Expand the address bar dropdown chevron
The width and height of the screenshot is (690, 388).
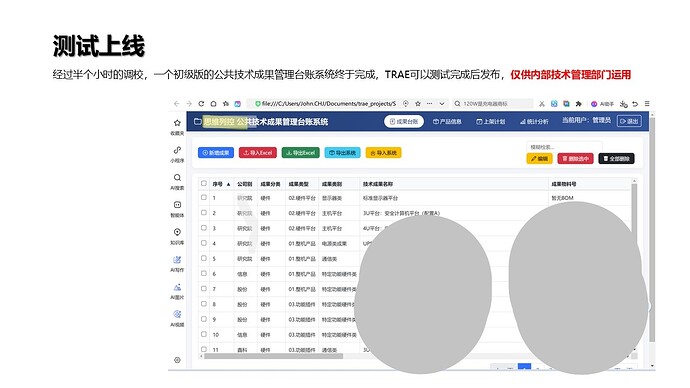442,104
